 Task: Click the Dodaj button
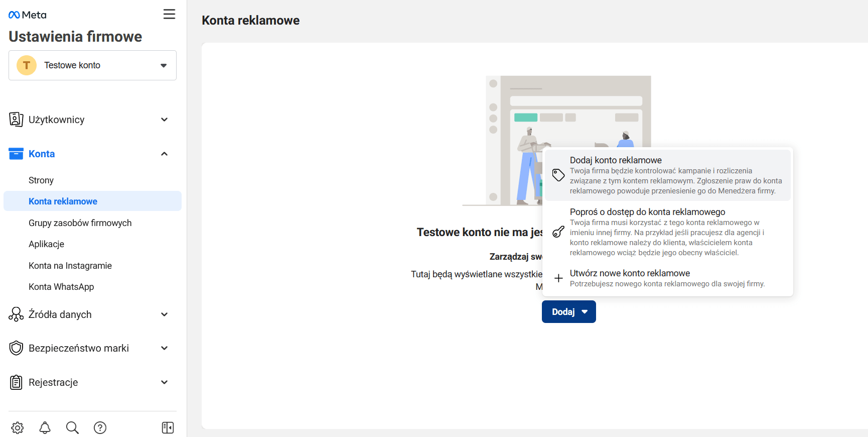tap(568, 312)
